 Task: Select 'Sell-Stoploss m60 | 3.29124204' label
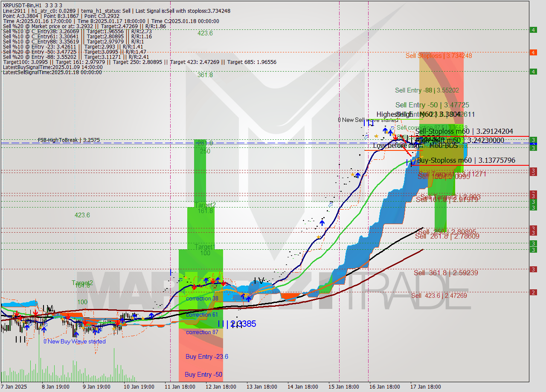tap(464, 132)
